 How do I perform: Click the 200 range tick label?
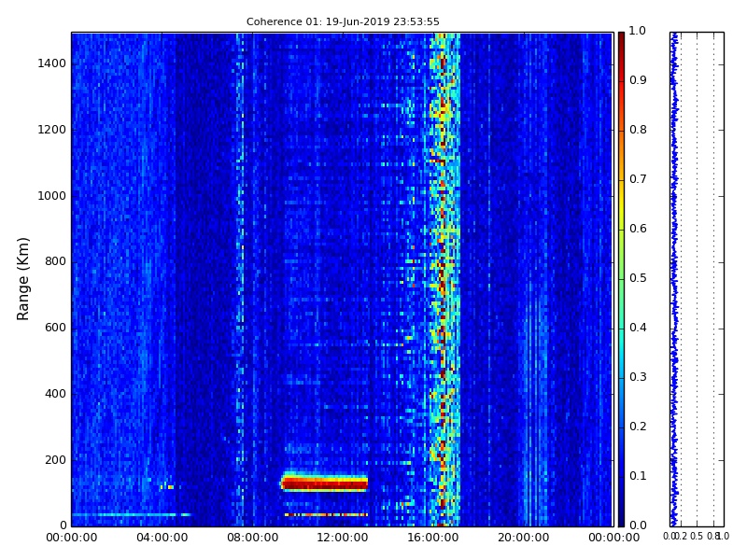click(x=55, y=460)
